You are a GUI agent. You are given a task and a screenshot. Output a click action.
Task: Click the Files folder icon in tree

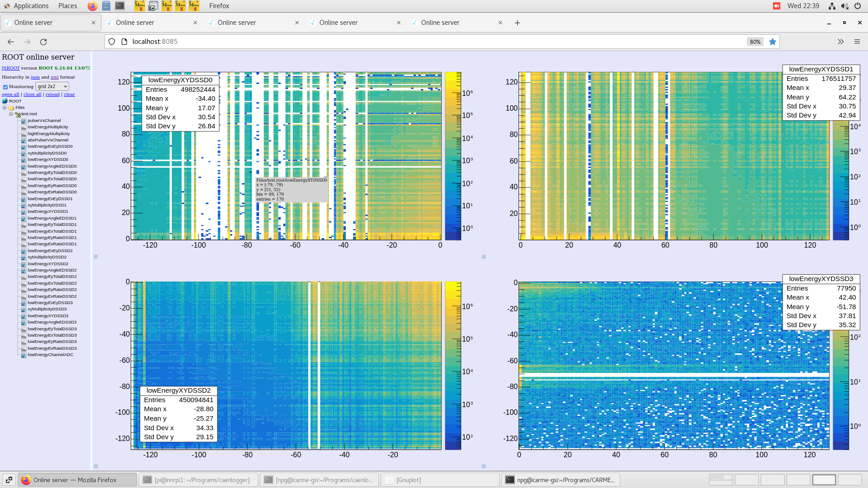tap(11, 108)
